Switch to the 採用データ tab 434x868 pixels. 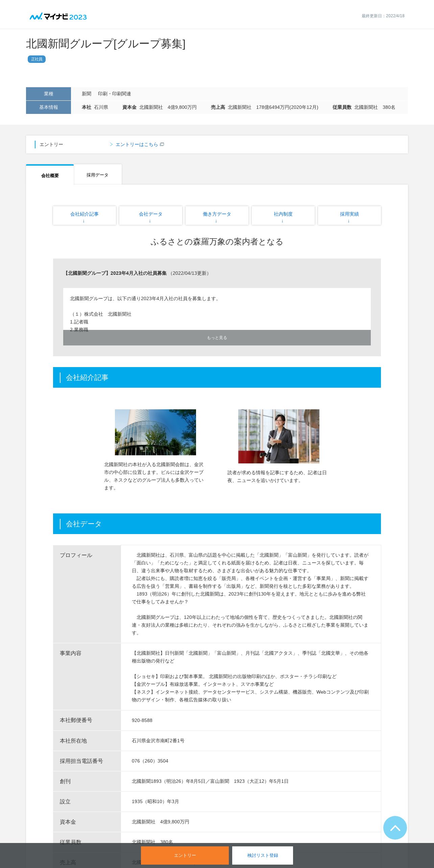[x=98, y=175]
